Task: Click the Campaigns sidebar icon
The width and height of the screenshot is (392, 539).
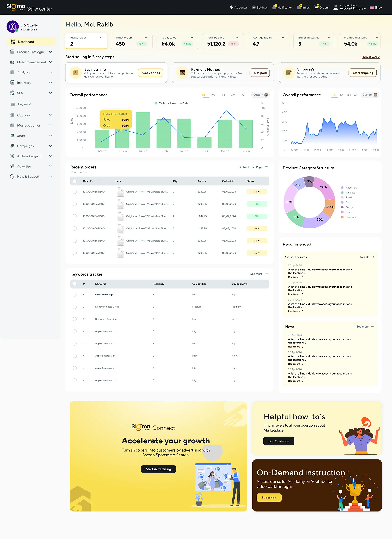Action: pos(12,146)
